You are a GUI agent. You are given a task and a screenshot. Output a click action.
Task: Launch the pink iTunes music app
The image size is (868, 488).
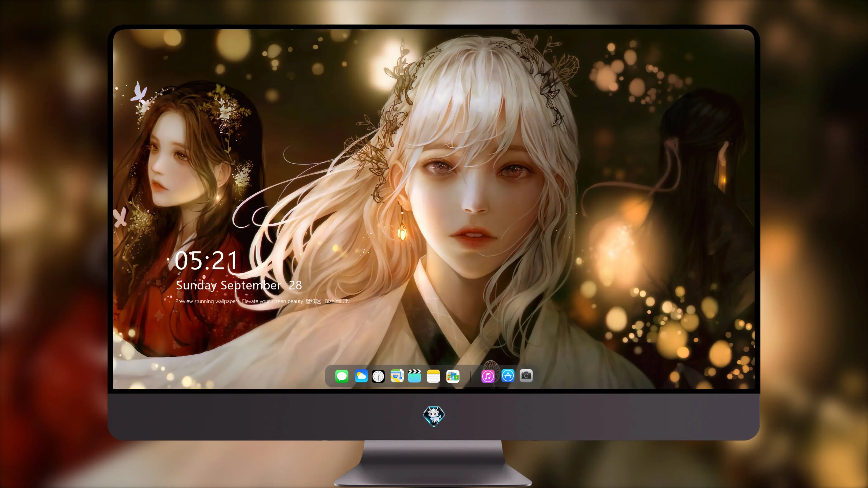(x=488, y=376)
